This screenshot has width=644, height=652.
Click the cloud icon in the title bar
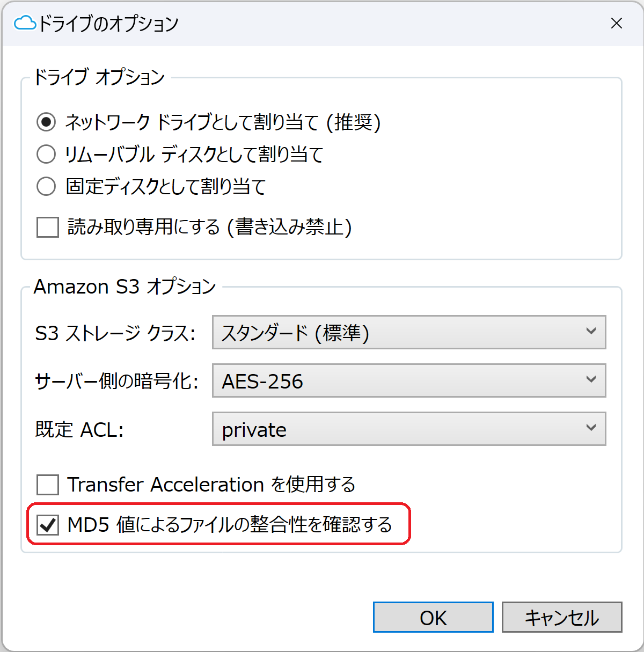tap(25, 23)
